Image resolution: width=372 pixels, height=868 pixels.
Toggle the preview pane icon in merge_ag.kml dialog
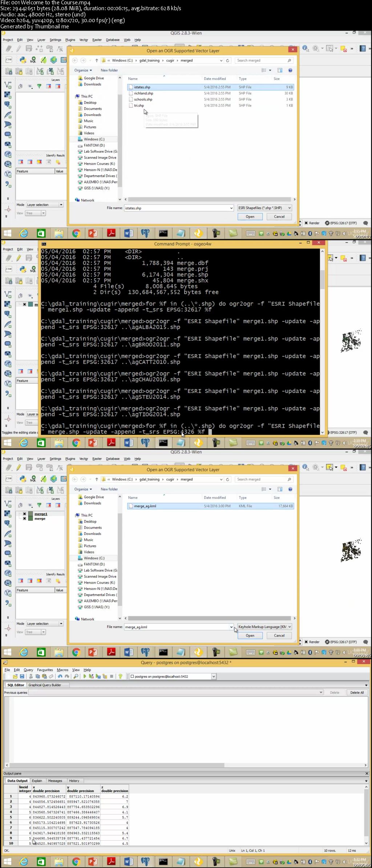click(280, 489)
